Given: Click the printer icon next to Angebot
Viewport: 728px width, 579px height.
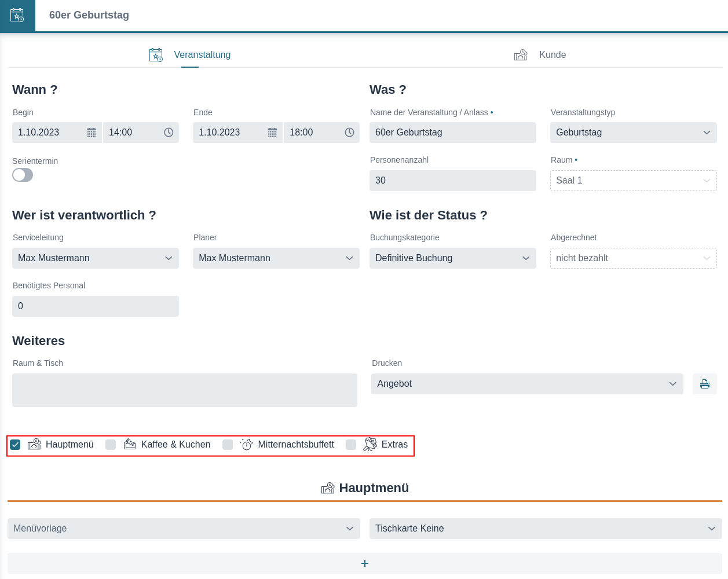Looking at the screenshot, I should tap(704, 384).
